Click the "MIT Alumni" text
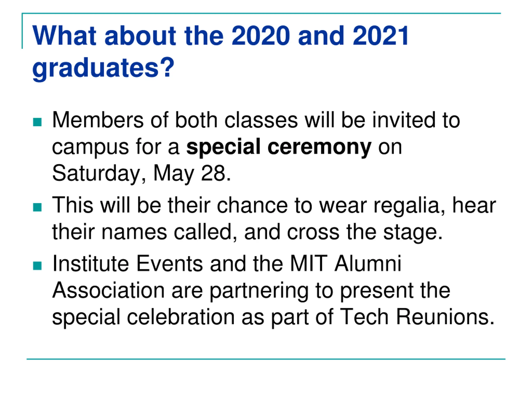Screen dimensions: 532x399 346,264
